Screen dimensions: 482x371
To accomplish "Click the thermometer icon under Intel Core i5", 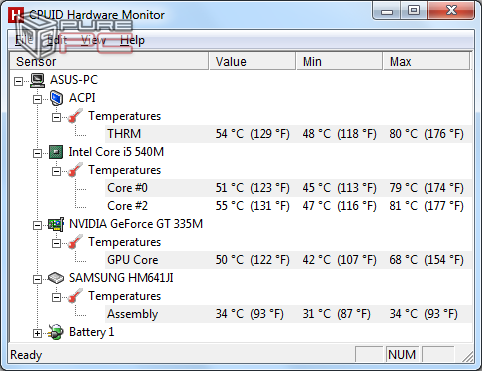I will tap(75, 170).
